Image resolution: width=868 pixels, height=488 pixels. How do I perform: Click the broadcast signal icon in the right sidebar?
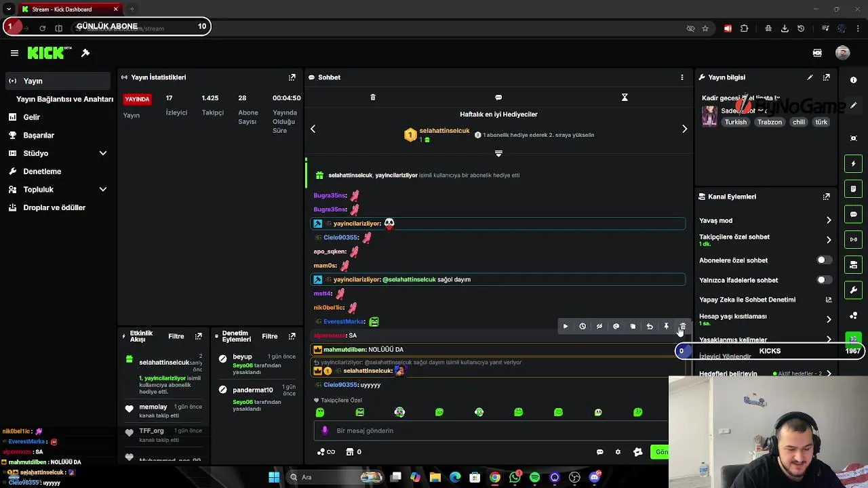coord(853,239)
